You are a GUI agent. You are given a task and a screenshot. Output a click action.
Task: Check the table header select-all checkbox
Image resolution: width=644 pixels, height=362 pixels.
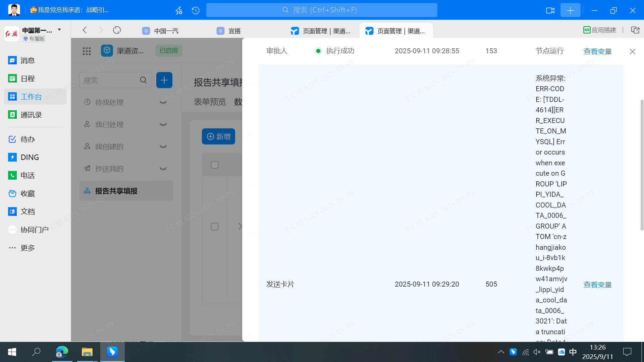(x=215, y=165)
